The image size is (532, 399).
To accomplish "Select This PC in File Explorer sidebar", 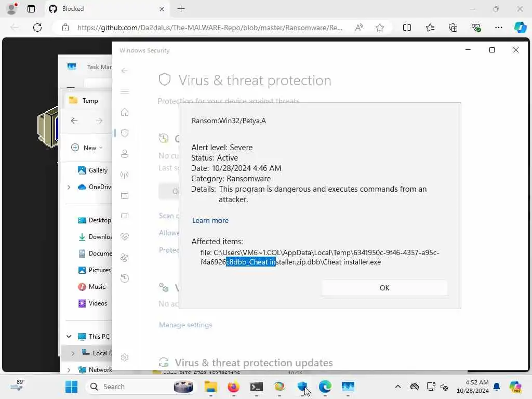I will [94, 337].
